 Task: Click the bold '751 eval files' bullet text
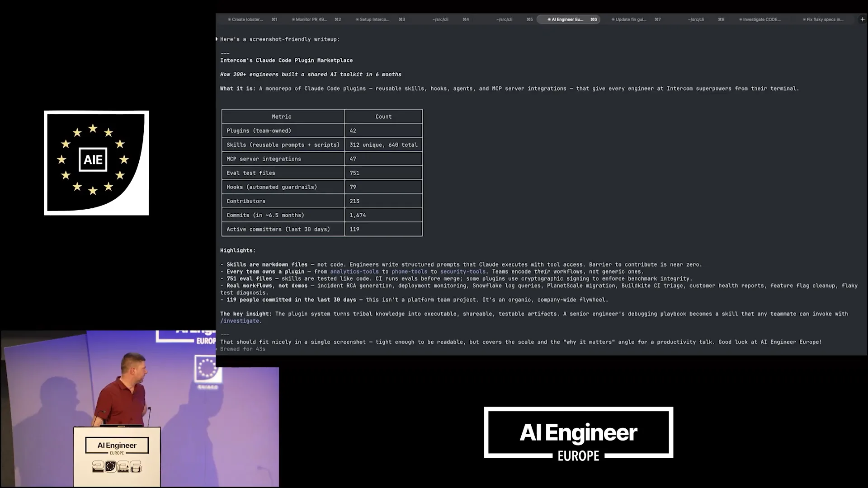pyautogui.click(x=249, y=279)
